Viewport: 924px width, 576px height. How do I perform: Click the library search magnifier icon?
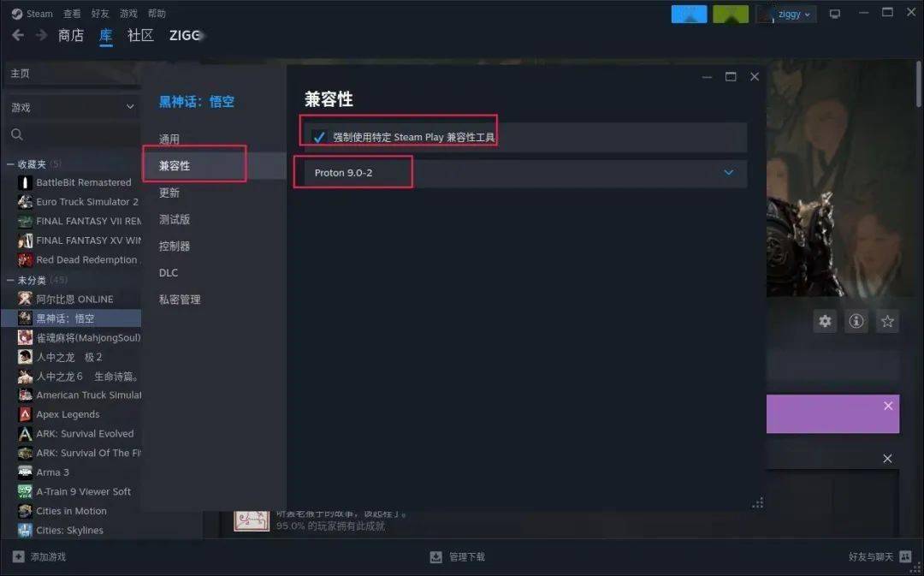17,135
